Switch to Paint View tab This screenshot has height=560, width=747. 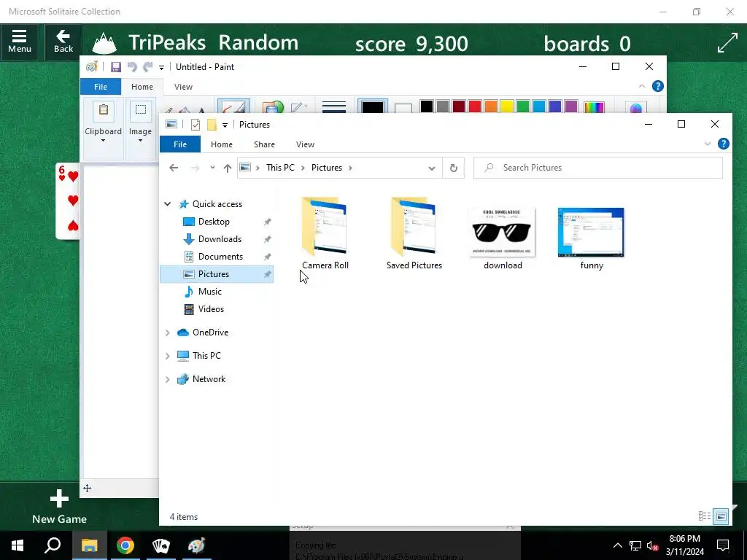183,87
